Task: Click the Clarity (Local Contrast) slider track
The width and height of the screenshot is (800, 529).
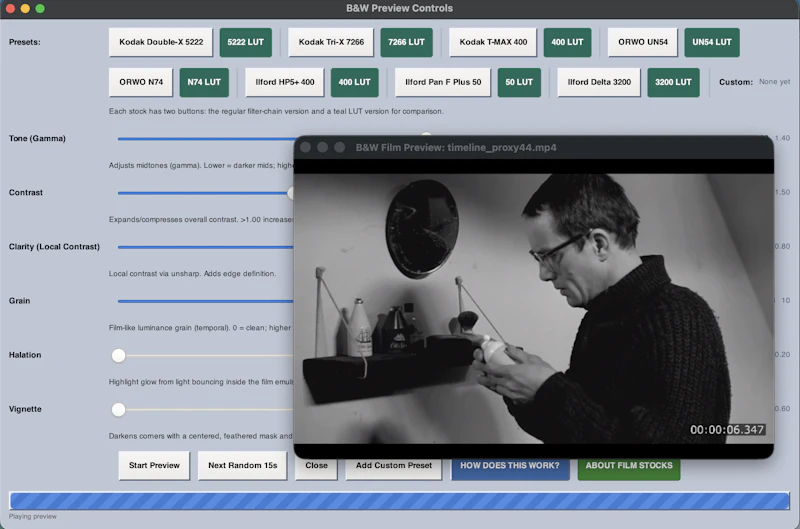Action: [x=206, y=247]
